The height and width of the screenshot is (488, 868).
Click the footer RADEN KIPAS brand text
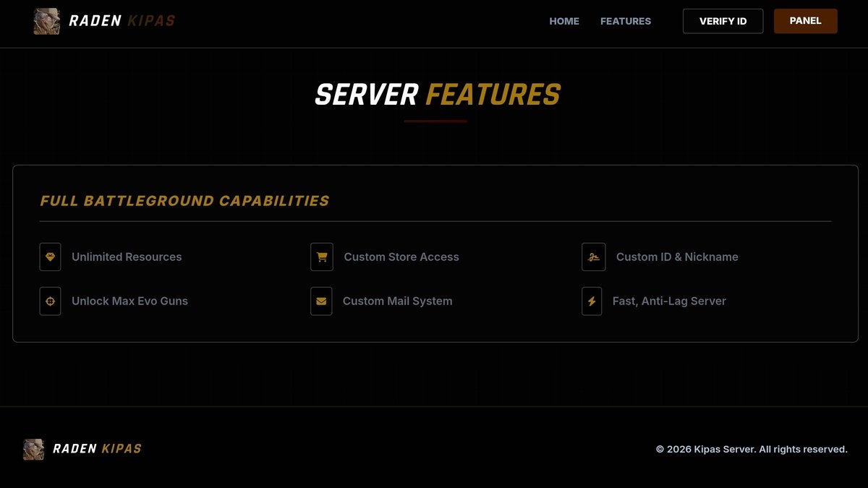(x=97, y=449)
